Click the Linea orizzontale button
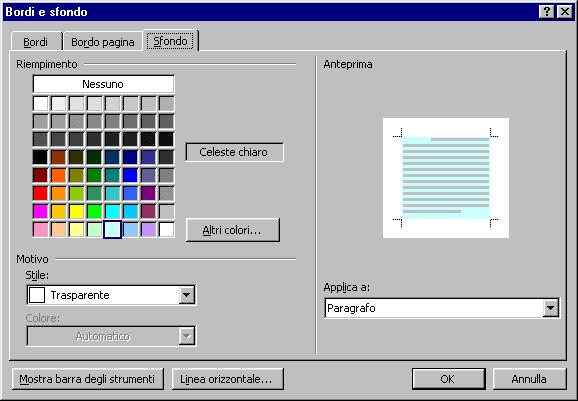This screenshot has height=401, width=578. (x=227, y=379)
